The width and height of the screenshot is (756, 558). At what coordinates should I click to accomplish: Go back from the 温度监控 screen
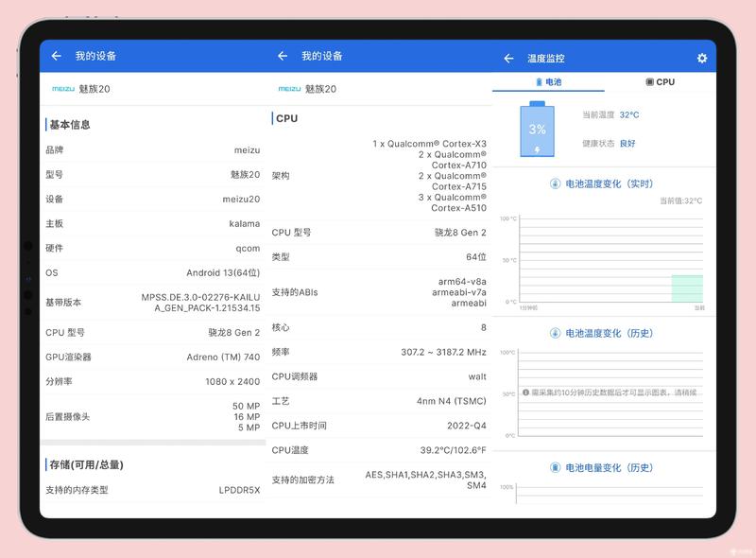508,59
